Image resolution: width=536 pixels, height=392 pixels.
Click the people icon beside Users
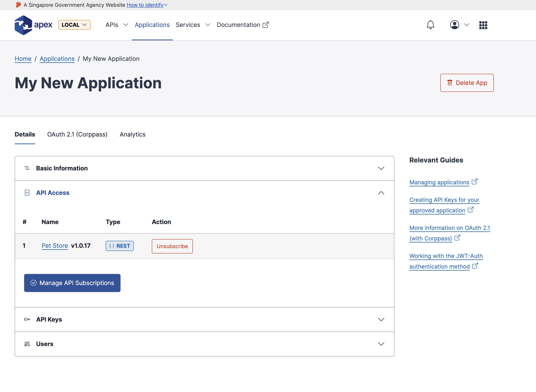[x=27, y=344]
